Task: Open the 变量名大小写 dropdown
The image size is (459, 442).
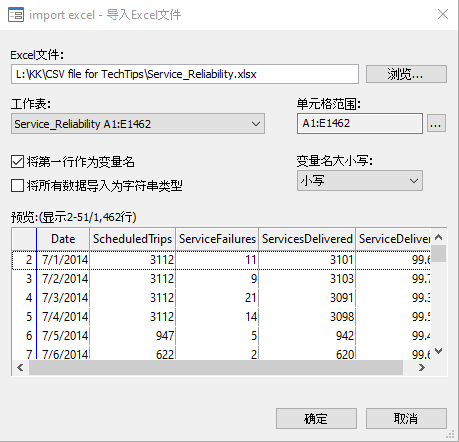Action: 360,181
